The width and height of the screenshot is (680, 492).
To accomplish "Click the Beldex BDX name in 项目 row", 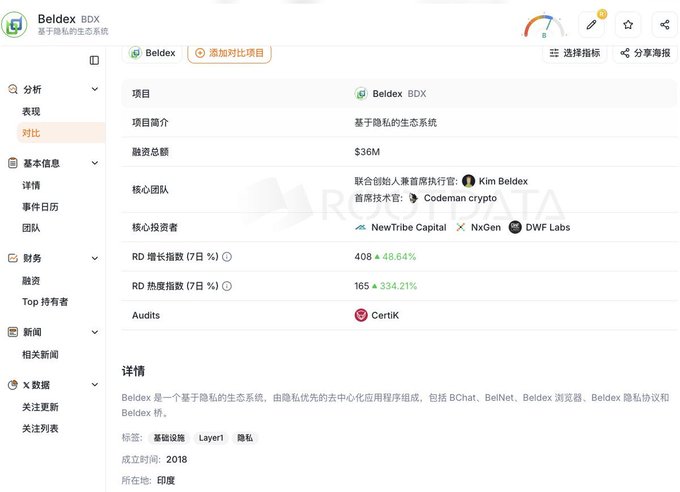I will pyautogui.click(x=399, y=94).
